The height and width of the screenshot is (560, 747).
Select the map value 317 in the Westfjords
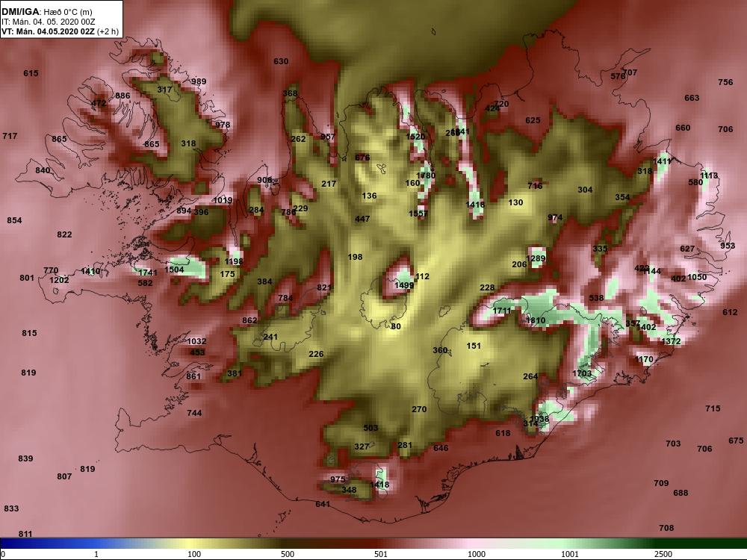click(x=164, y=90)
